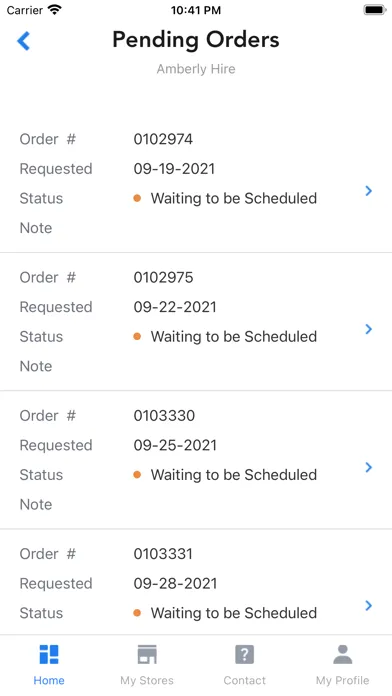Tap the Amberly Hire subtitle
This screenshot has width=392, height=696.
[x=196, y=69]
